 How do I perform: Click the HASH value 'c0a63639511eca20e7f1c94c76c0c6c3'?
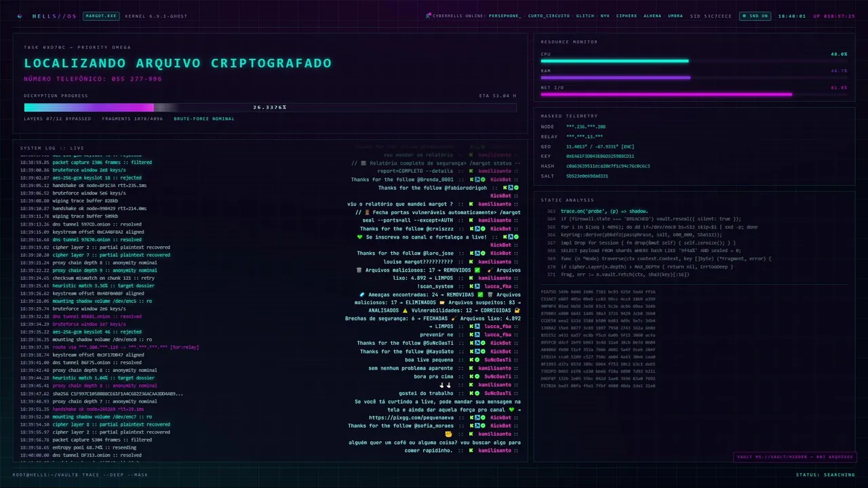pos(608,166)
